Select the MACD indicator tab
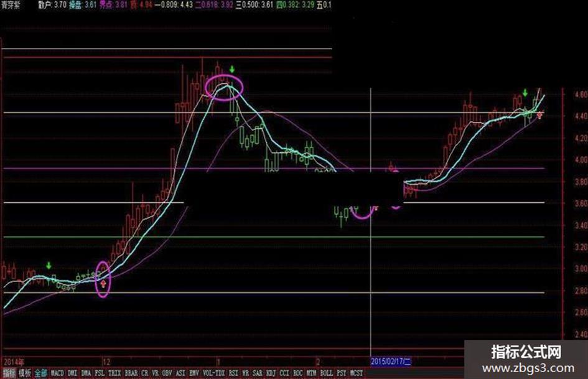 (x=57, y=373)
